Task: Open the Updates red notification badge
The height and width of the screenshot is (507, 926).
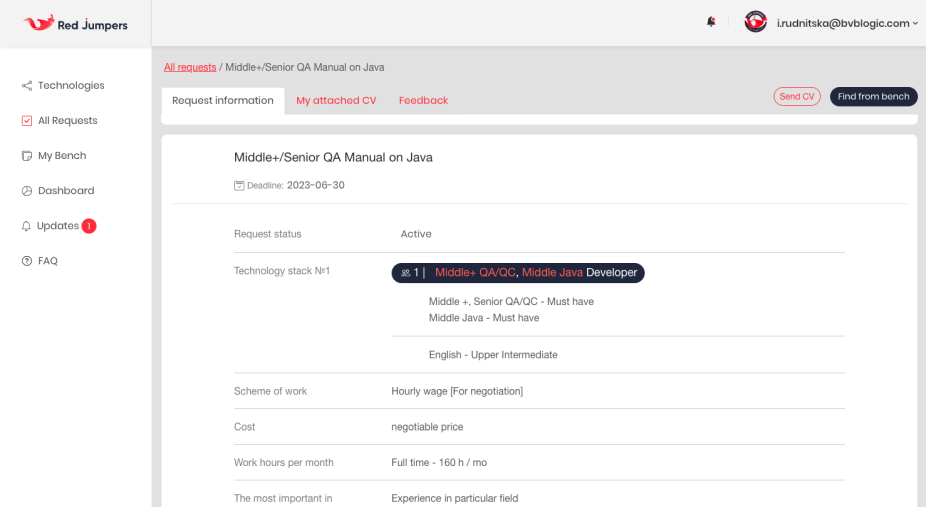Action: click(89, 226)
